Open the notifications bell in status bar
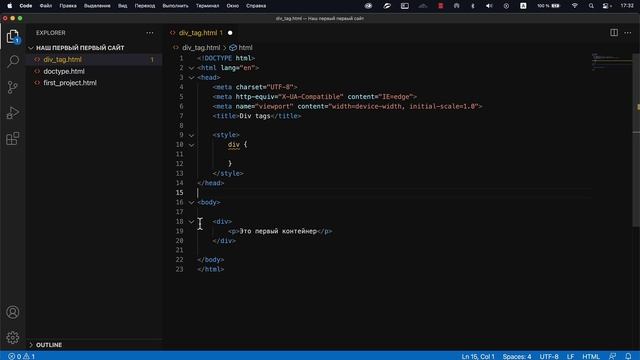640x360 pixels. point(628,356)
